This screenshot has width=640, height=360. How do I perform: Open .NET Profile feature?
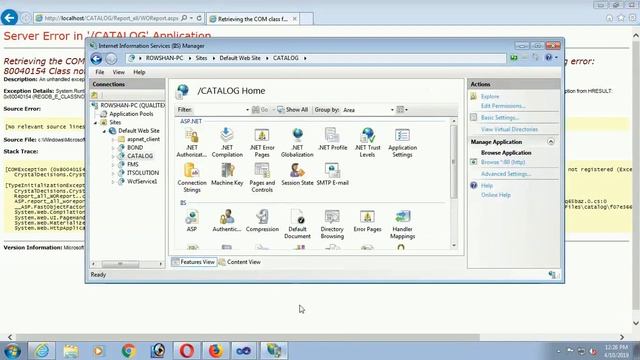pyautogui.click(x=332, y=139)
